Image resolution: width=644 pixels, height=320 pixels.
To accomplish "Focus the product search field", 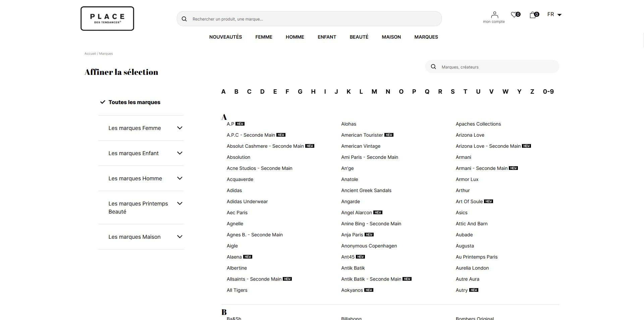I will click(309, 19).
